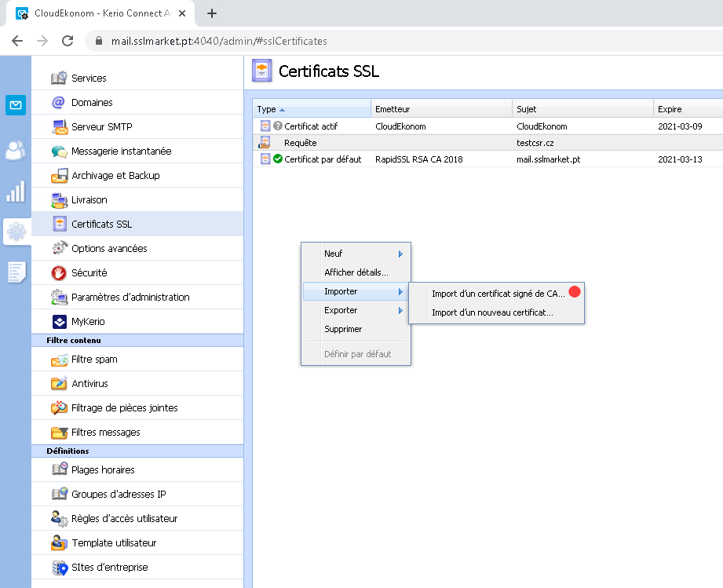Click the Certificats SSL sidebar icon
The height and width of the screenshot is (588, 723).
[x=60, y=225]
